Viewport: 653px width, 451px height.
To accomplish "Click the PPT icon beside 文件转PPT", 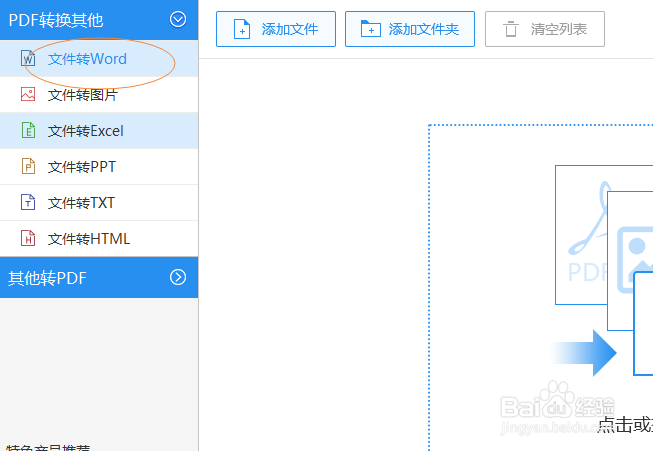I will click(x=28, y=166).
